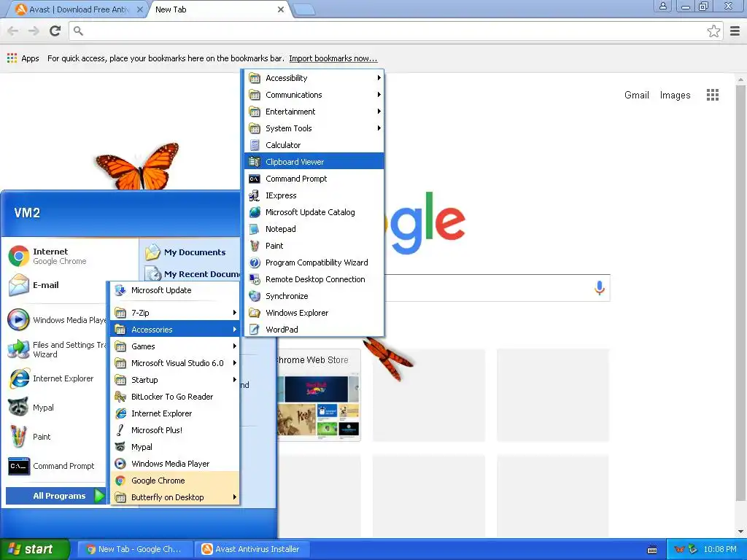Select the New Tab browser tab
The image size is (747, 560).
tap(212, 9)
